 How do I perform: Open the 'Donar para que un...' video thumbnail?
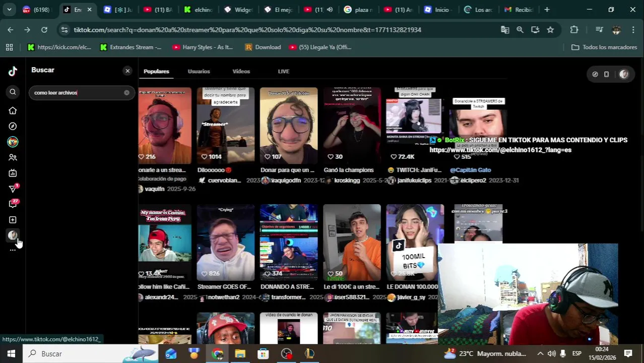point(289,126)
